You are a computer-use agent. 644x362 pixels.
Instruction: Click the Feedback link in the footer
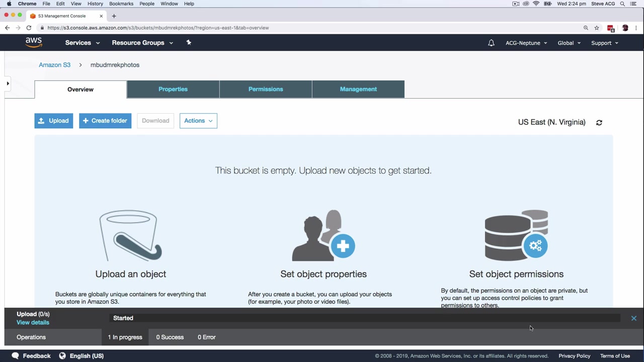point(37,356)
